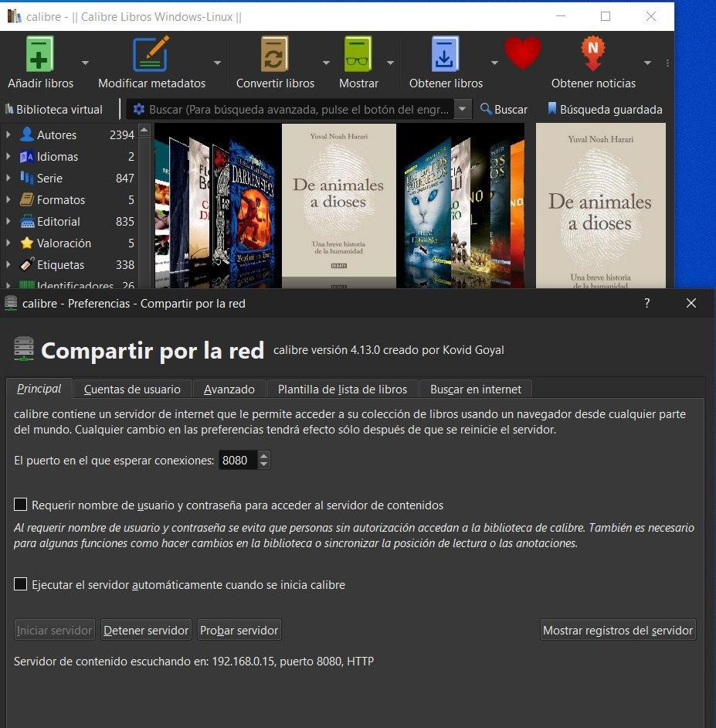Click tag browser scrollbar up arrow
Screen dimensions: 716x728
click(x=144, y=130)
